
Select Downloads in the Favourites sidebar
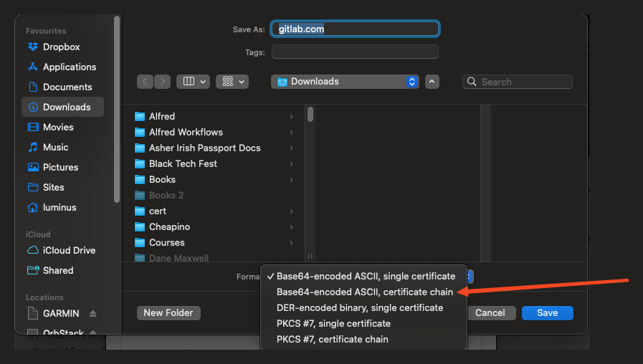pyautogui.click(x=62, y=107)
